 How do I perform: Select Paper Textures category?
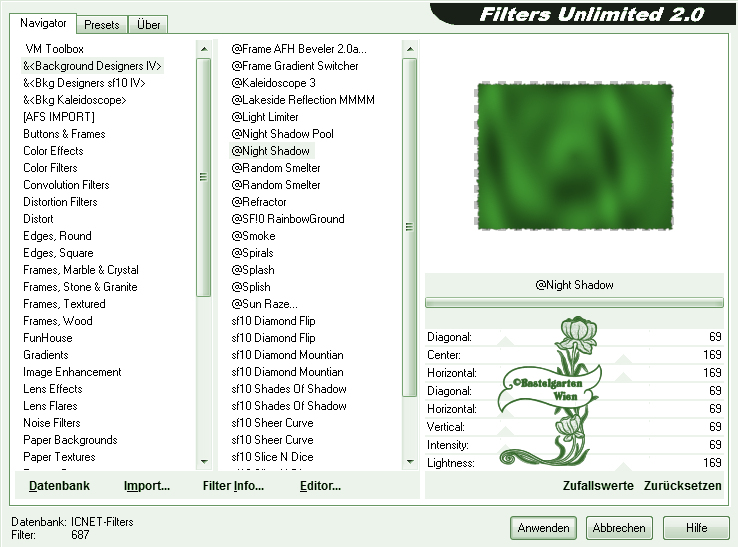(59, 457)
